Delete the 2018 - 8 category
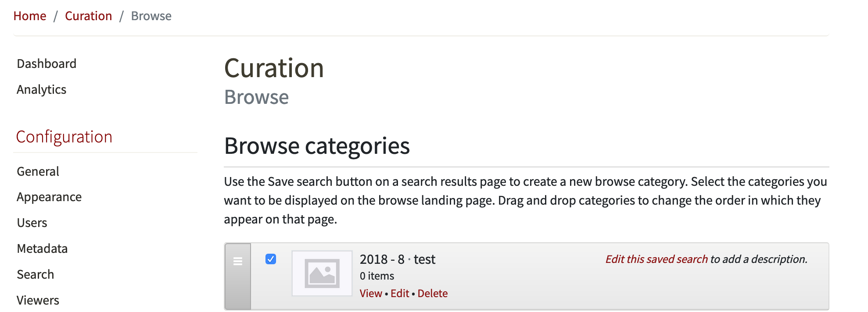The width and height of the screenshot is (868, 312). [x=433, y=293]
